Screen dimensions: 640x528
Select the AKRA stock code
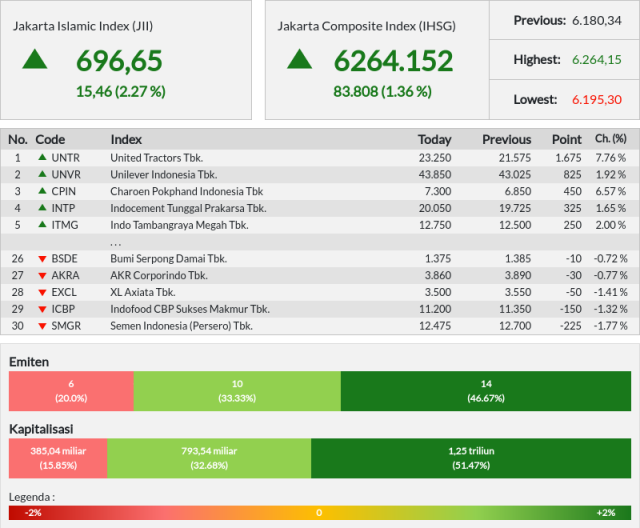[x=65, y=275]
